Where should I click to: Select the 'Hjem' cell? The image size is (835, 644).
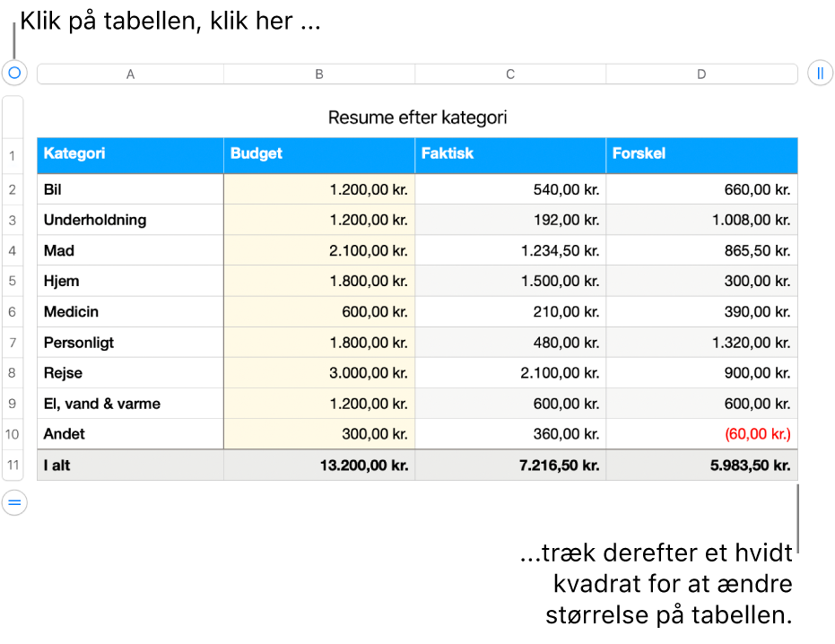pos(130,281)
